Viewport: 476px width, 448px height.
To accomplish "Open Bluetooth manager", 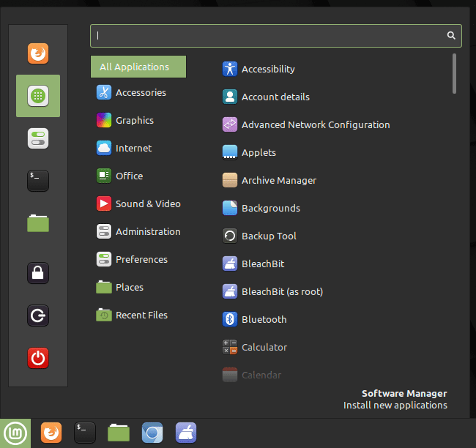I will pyautogui.click(x=254, y=319).
